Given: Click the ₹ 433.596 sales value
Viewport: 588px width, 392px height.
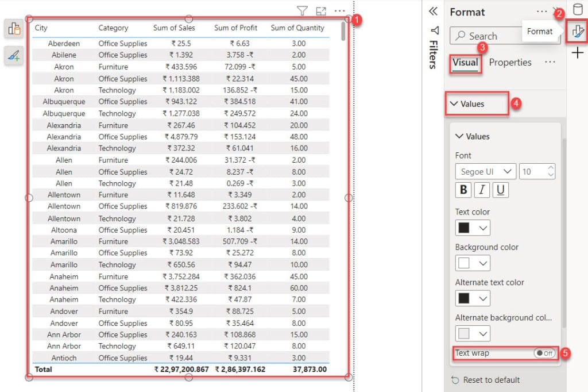Looking at the screenshot, I should [181, 67].
